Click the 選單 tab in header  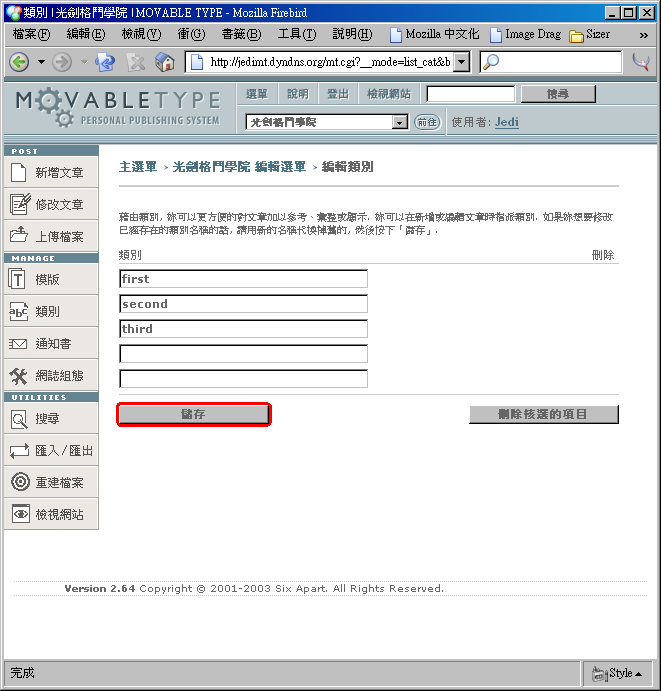(257, 94)
